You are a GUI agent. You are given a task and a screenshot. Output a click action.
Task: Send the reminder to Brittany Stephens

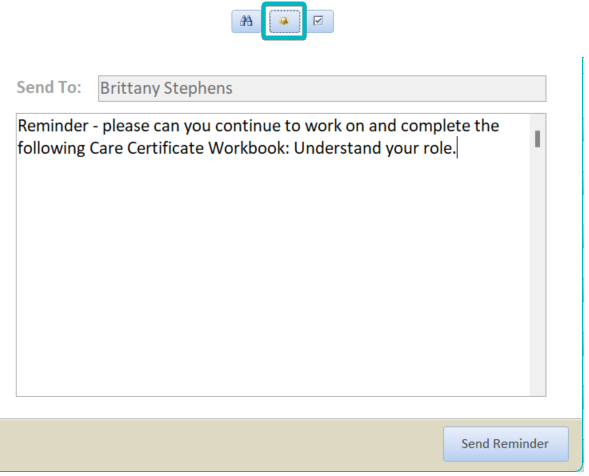506,444
